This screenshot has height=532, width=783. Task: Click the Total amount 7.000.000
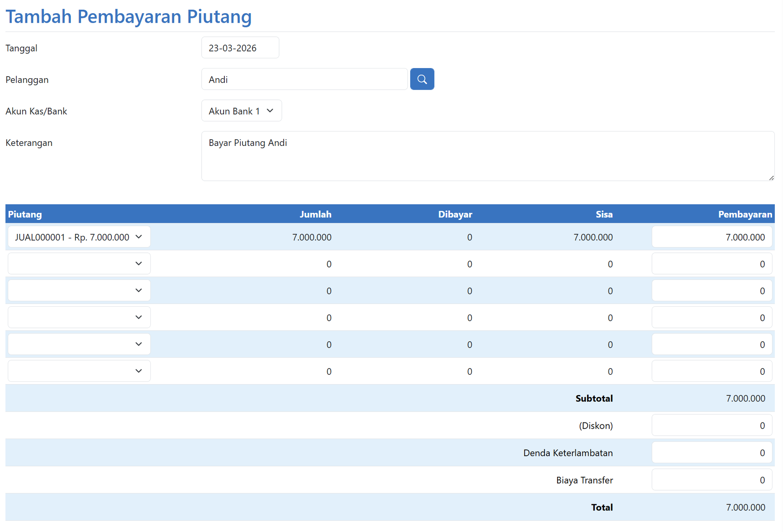(x=745, y=507)
